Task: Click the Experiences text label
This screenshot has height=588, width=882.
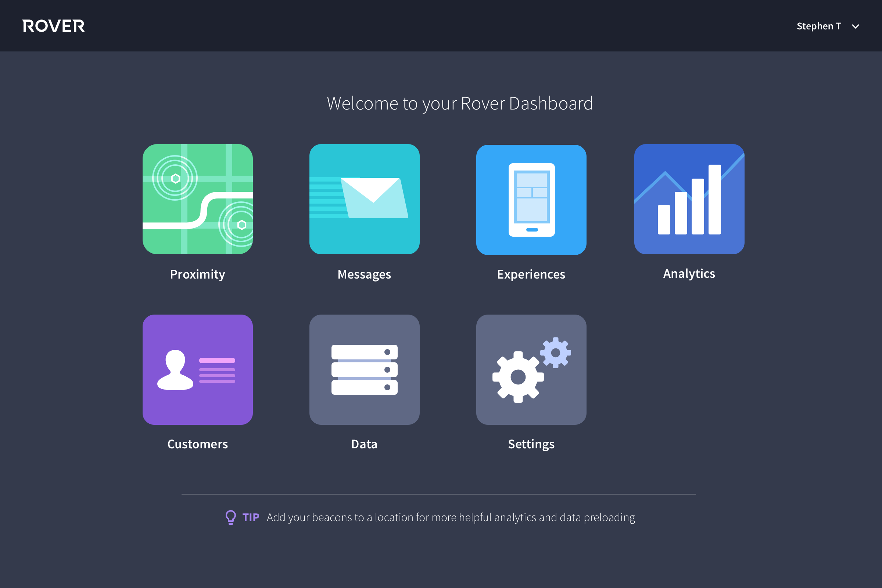Action: pos(531,274)
